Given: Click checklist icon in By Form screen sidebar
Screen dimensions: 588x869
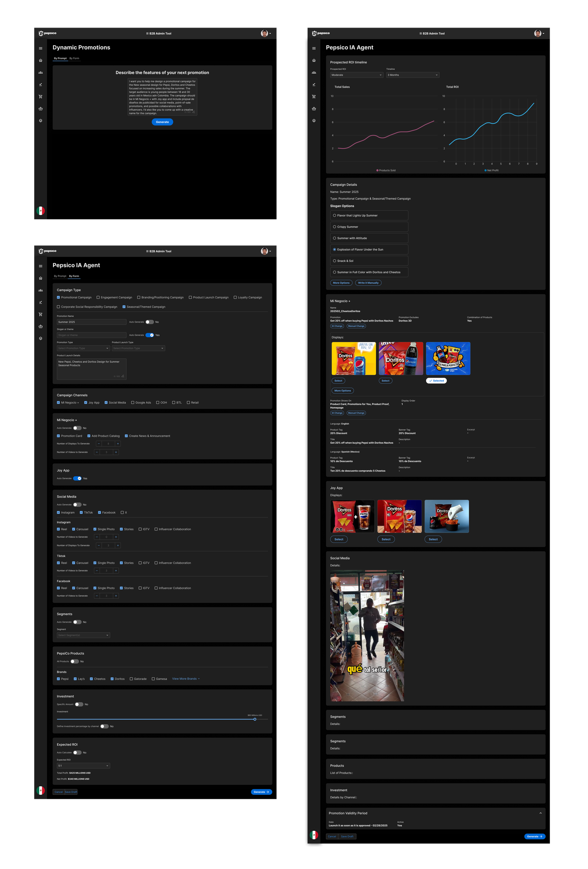Looking at the screenshot, I should pyautogui.click(x=40, y=302).
